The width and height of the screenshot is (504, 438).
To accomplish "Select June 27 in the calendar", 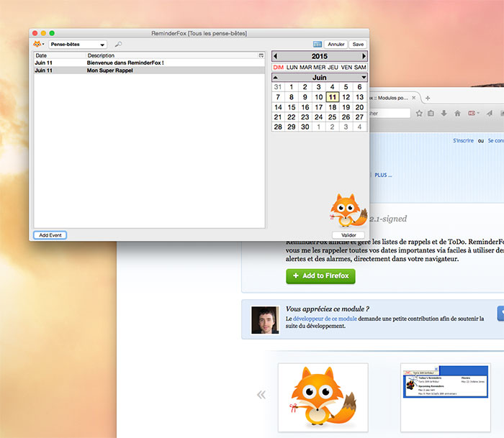I will pyautogui.click(x=359, y=117).
